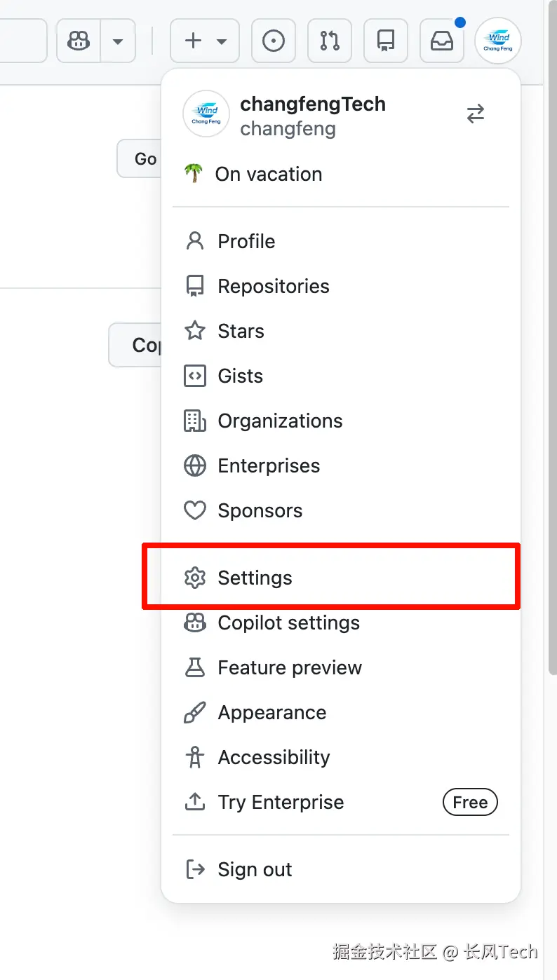The image size is (557, 980).
Task: Open the Stars menu item
Action: [x=241, y=332]
